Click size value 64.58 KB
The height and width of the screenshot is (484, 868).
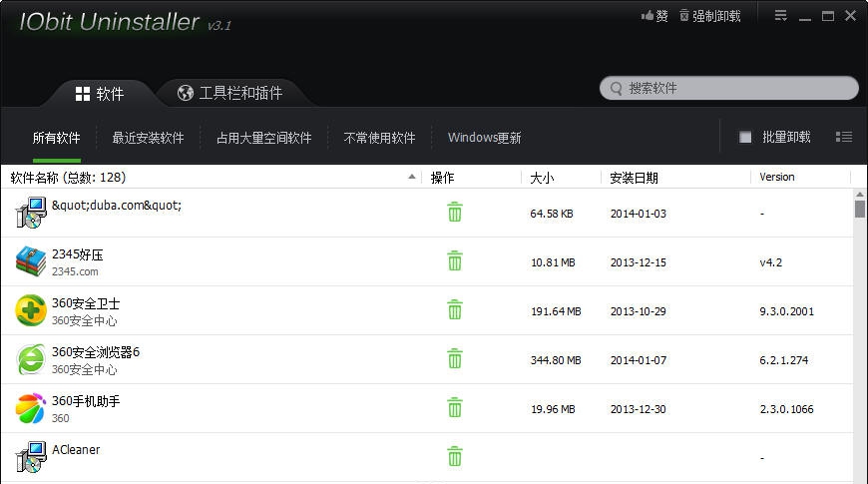552,214
